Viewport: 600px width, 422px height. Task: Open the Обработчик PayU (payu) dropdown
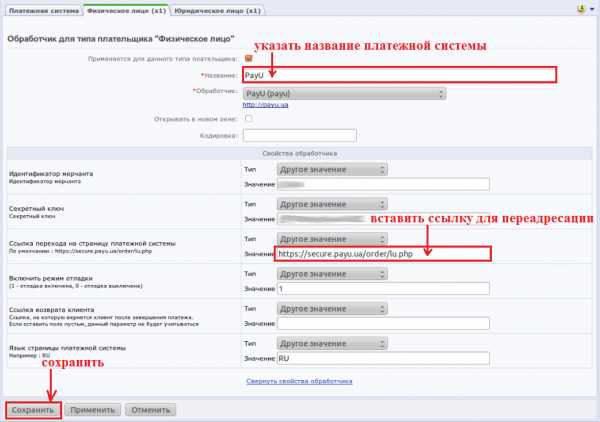345,92
